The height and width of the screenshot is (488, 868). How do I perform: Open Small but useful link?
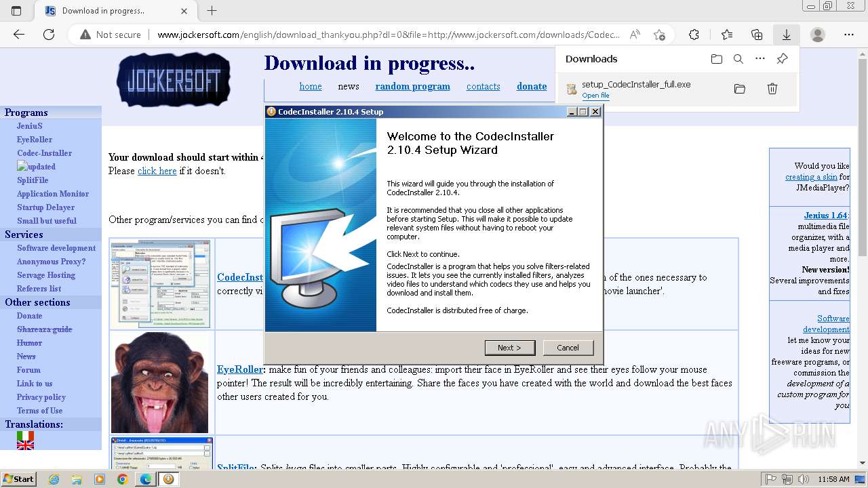click(x=47, y=221)
